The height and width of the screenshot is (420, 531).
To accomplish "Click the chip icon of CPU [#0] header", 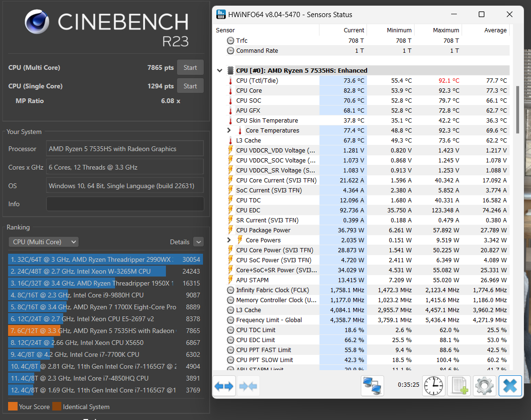I will point(231,70).
